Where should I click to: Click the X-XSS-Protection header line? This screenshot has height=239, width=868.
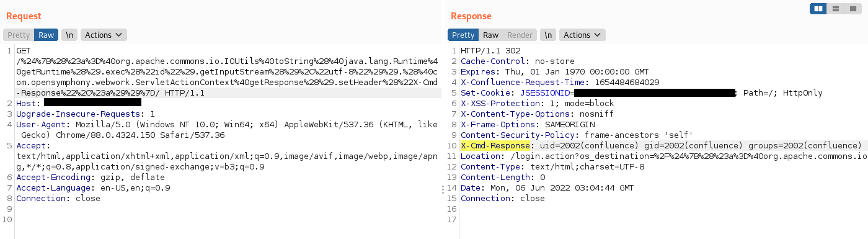538,103
